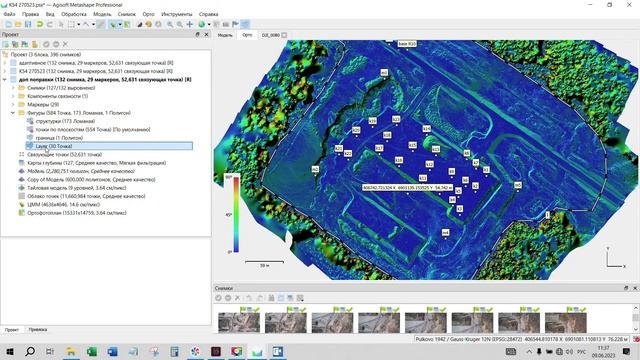Image resolution: width=640 pixels, height=360 pixels.
Task: Open the globe basemap dropdown arrow
Action: [209, 24]
